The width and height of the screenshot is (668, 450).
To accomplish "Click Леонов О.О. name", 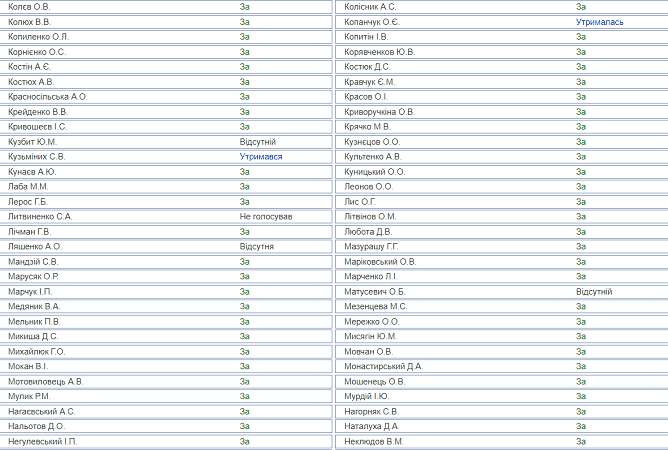I will coord(369,187).
